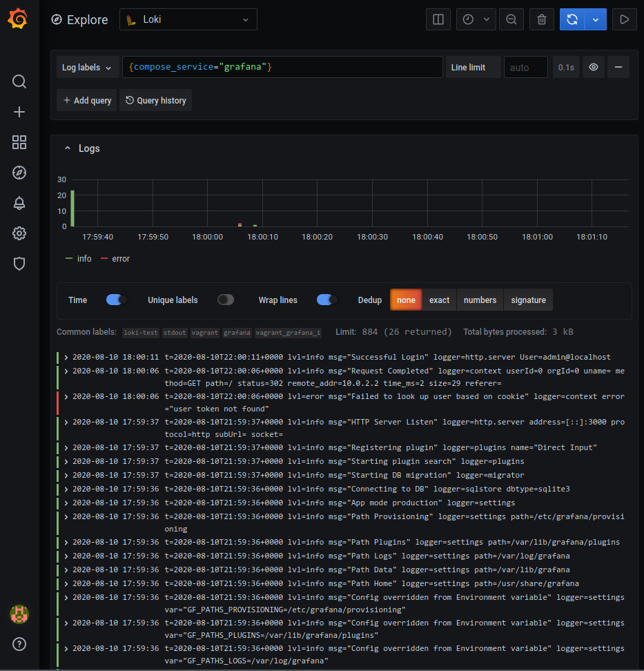Remove the query with minus icon
Image resolution: width=644 pixels, height=671 pixels.
coord(618,67)
